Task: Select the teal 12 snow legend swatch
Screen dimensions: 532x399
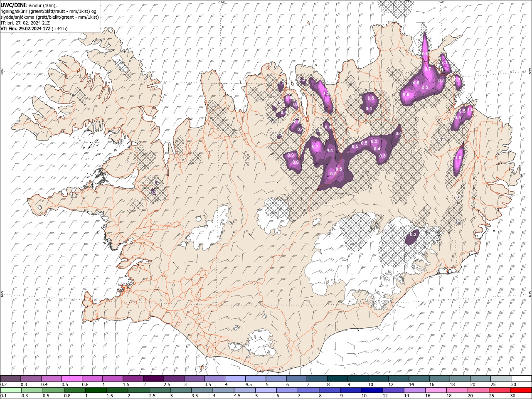Action: (399, 379)
